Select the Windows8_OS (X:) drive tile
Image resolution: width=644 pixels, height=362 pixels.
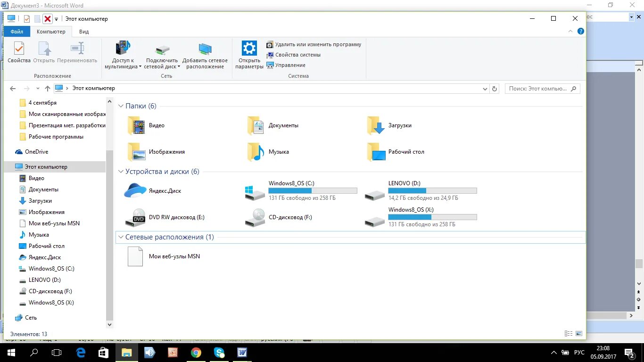click(x=421, y=217)
